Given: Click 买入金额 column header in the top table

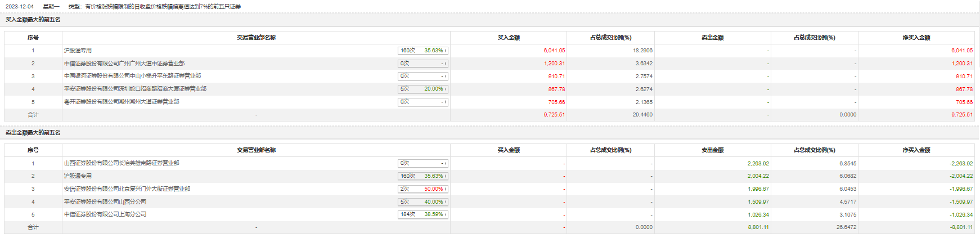Looking at the screenshot, I should pos(509,38).
